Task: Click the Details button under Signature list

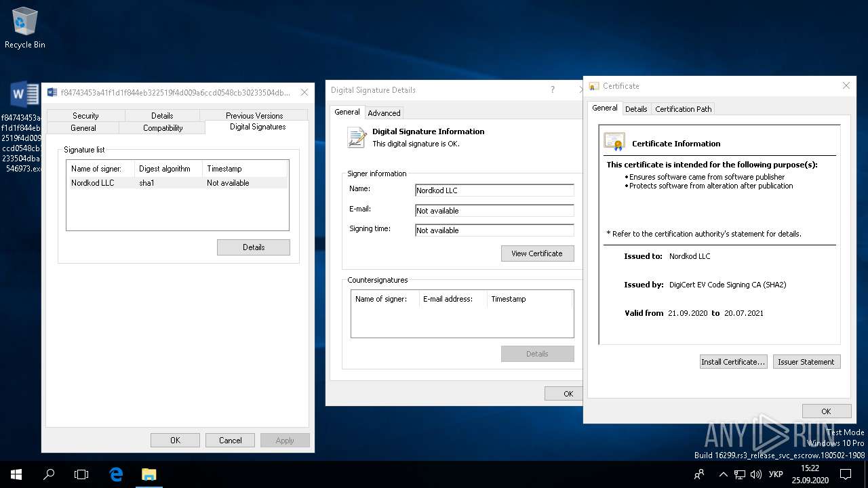Action: (254, 247)
